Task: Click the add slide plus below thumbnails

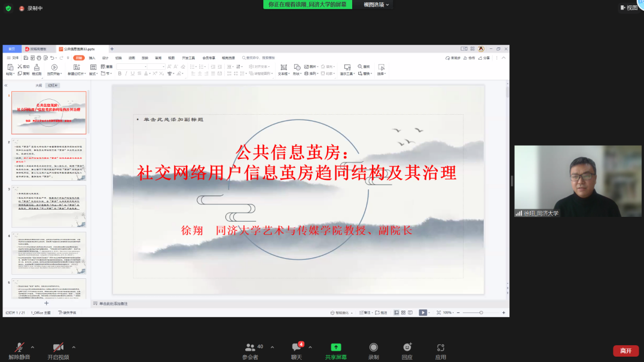Action: 47,303
